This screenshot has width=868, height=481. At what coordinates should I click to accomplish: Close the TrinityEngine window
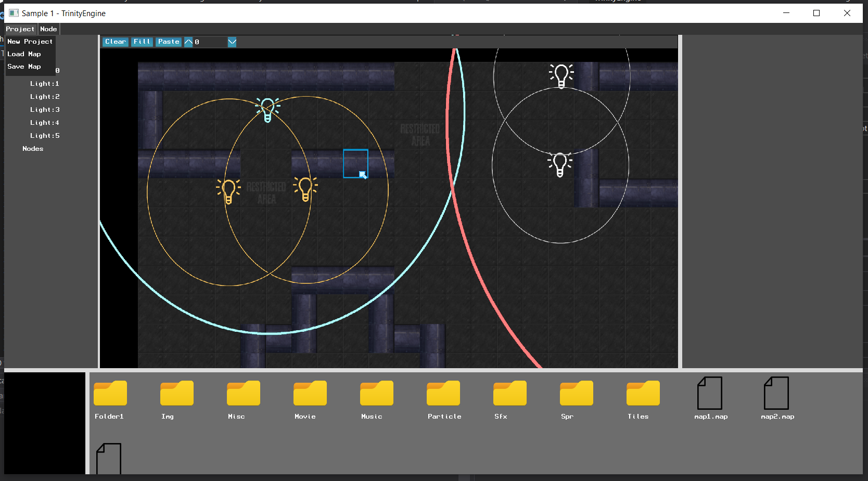[x=847, y=13]
